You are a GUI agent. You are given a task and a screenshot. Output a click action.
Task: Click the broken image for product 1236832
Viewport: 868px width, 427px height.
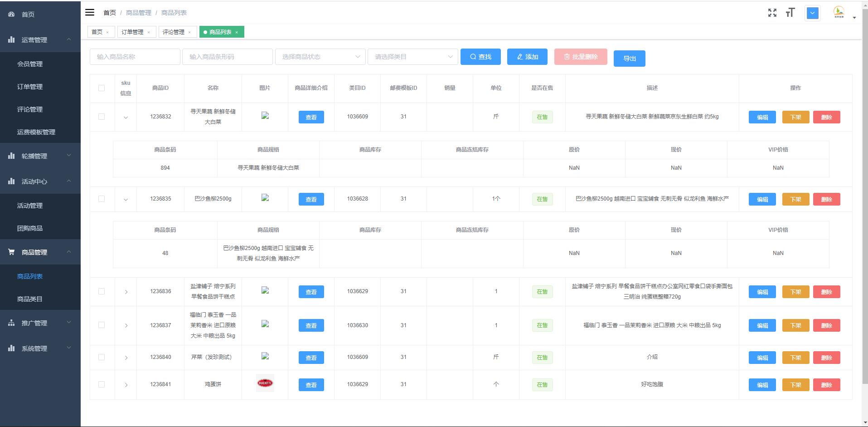point(265,116)
